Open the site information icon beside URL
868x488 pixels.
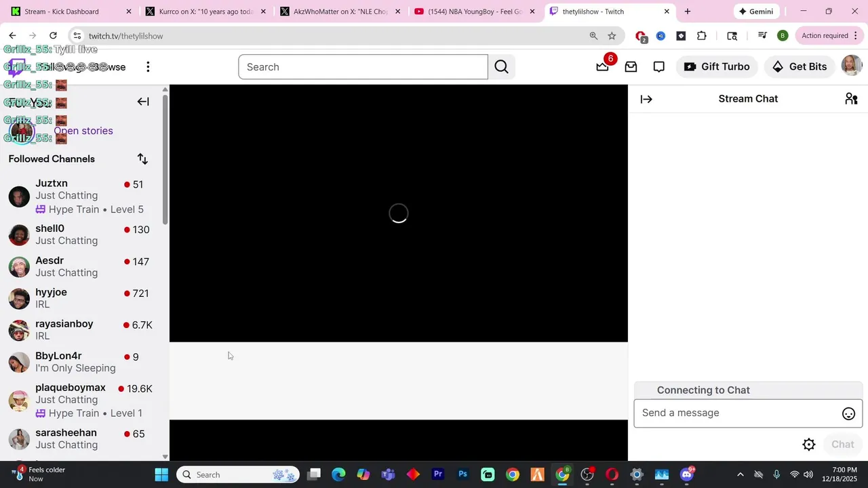[77, 36]
